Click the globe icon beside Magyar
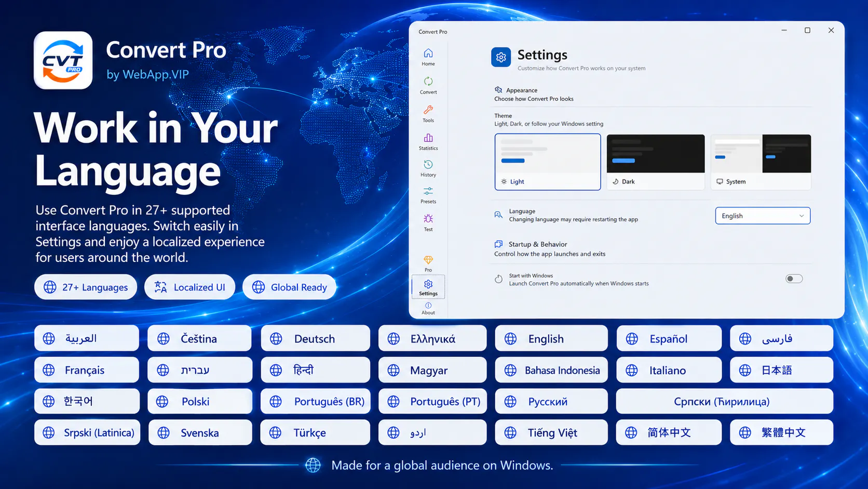 pyautogui.click(x=394, y=370)
